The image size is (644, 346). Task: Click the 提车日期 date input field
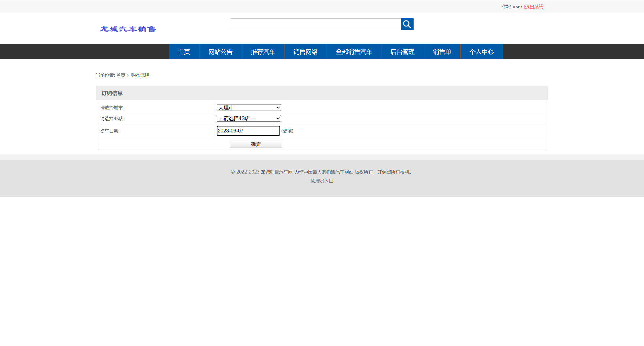pos(248,131)
